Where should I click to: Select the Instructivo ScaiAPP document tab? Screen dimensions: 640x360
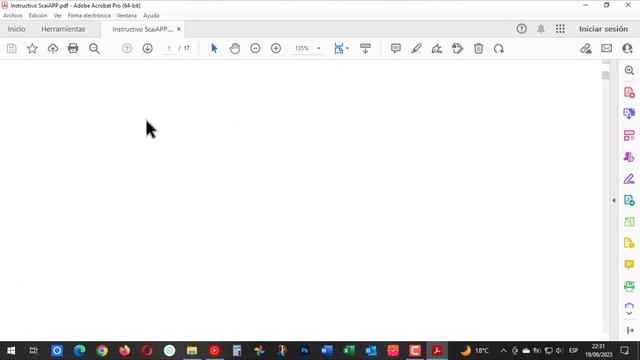[x=142, y=29]
